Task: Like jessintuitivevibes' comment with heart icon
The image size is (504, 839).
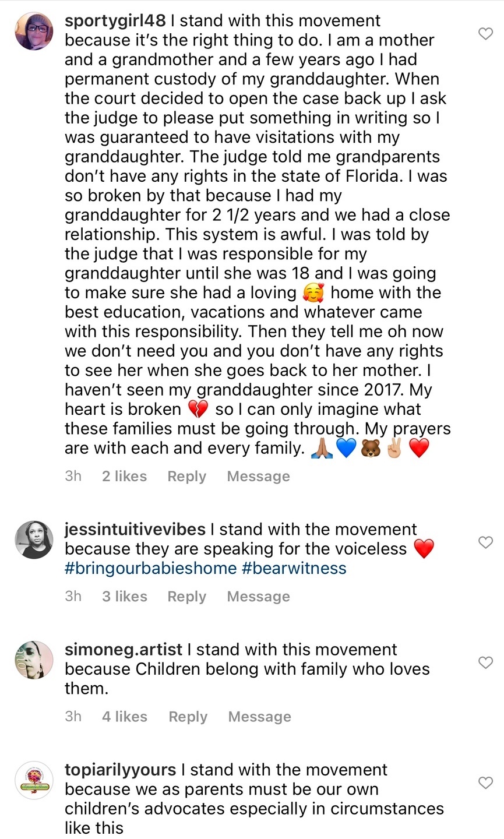Action: (485, 542)
